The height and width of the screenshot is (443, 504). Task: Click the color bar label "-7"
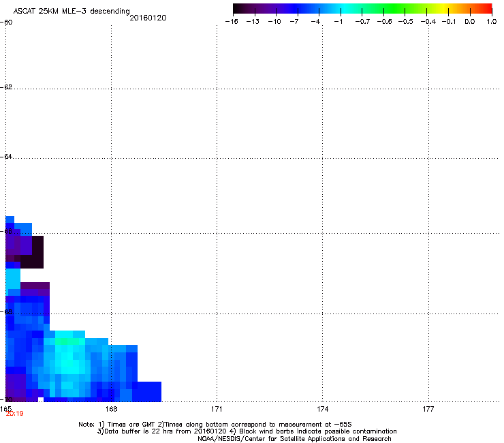[x=294, y=22]
